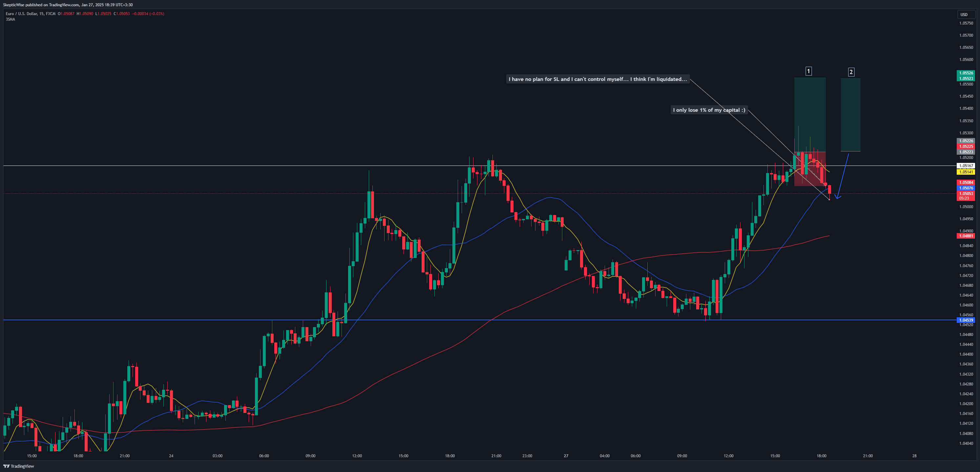Click the 1.04800 price scale tick

[x=966, y=255]
